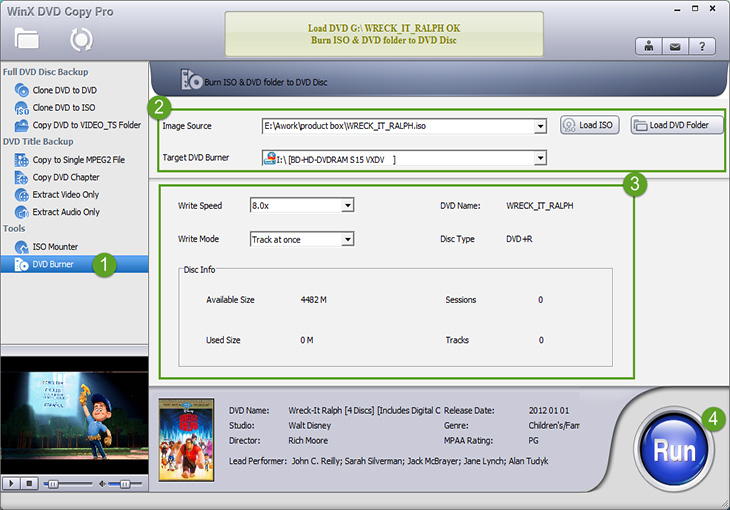Click the refresh circular arrows icon

[81, 40]
